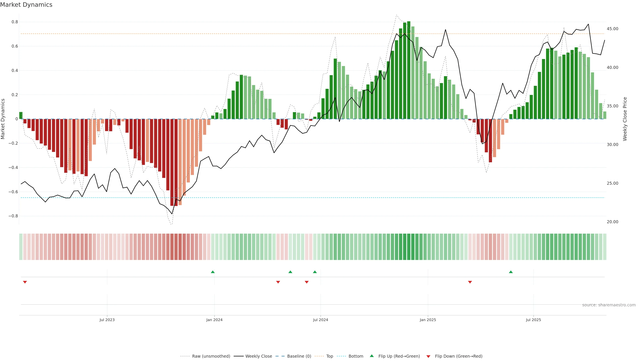Click the darkest red heatmap strip cell

click(x=176, y=247)
